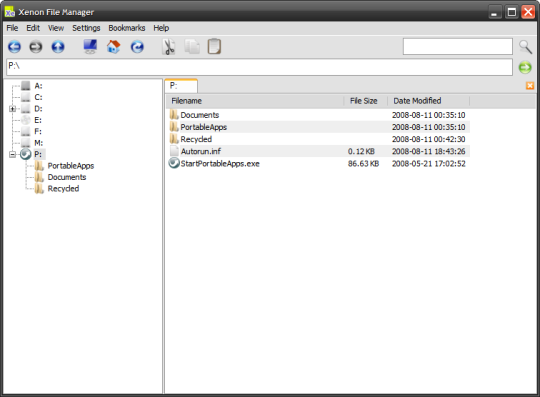540x397 pixels.
Task: Click the 86.63 KB size cell
Action: (363, 164)
